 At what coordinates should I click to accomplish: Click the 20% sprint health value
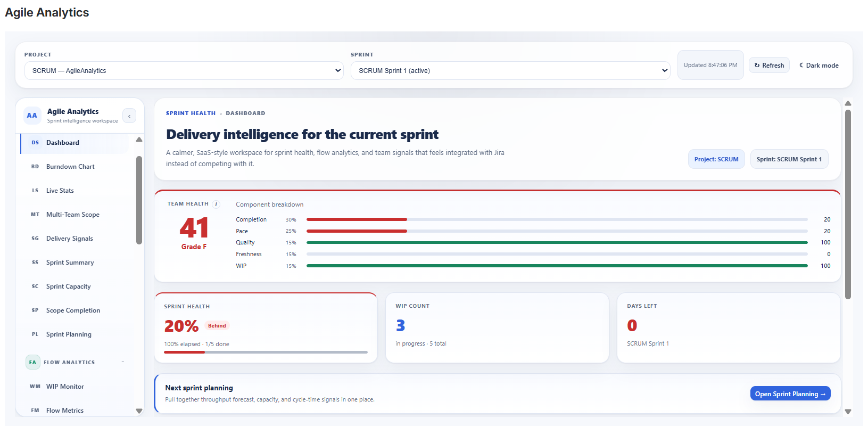tap(181, 326)
